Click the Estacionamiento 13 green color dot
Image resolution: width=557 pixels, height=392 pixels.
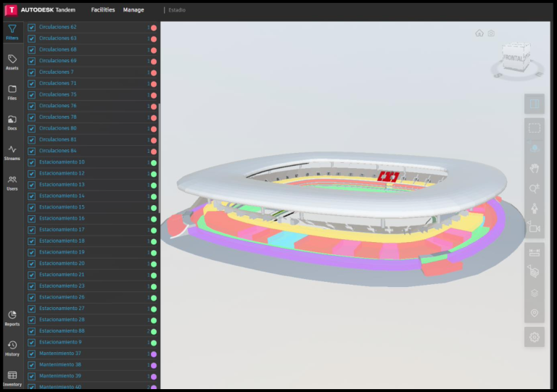click(x=154, y=185)
